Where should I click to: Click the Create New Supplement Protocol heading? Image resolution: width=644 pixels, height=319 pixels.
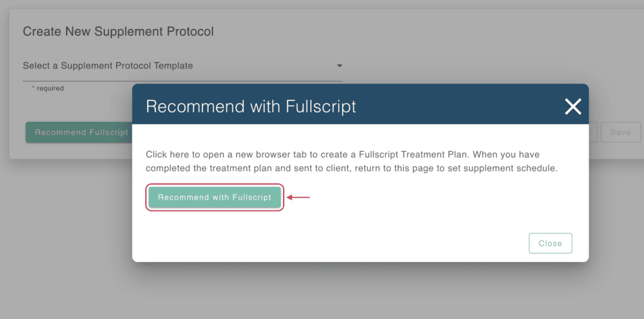click(x=118, y=31)
